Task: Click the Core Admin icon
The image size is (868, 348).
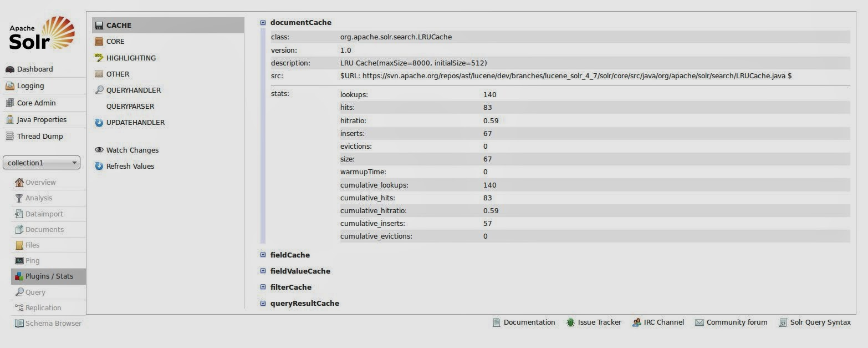Action: tap(10, 103)
